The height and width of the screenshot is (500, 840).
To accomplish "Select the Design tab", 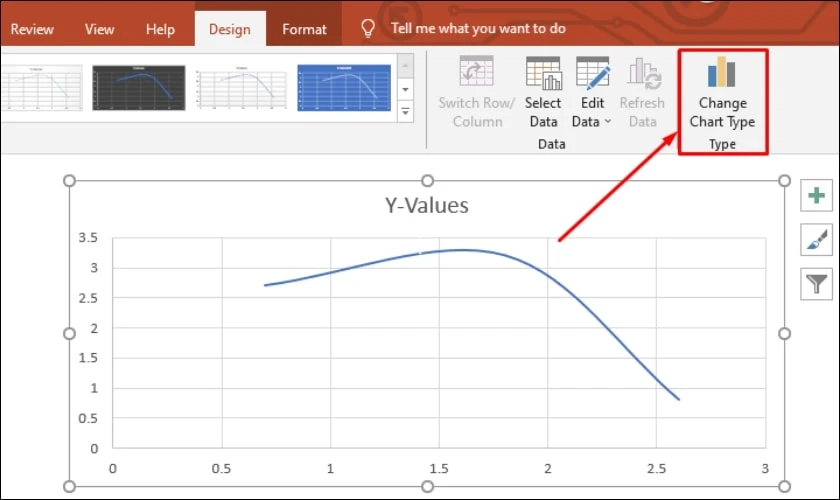I will pyautogui.click(x=230, y=29).
